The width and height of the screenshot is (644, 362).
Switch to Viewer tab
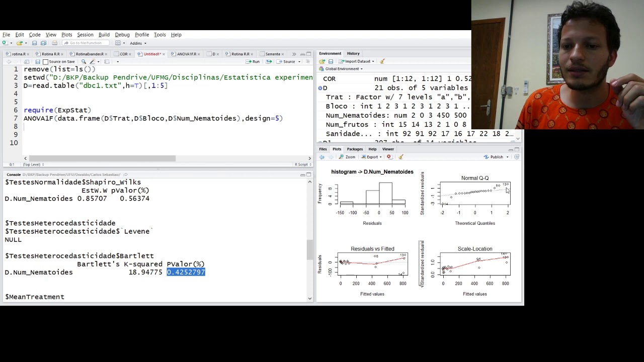[388, 149]
